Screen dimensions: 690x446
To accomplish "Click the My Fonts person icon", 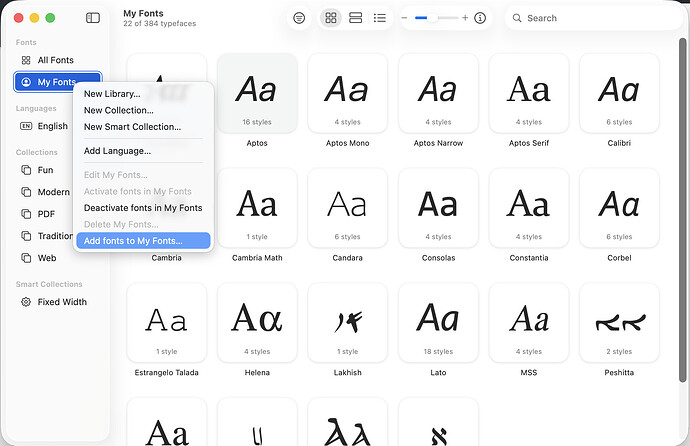I will [x=26, y=82].
